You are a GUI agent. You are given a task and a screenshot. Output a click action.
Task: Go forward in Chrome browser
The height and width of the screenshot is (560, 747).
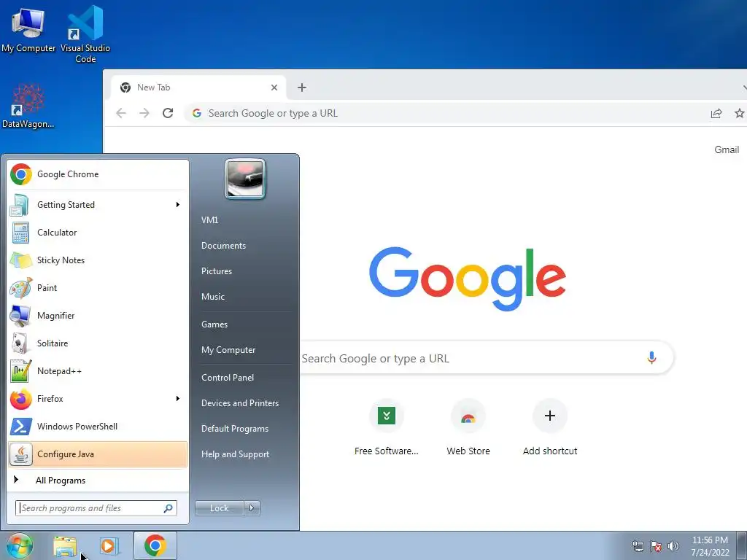pyautogui.click(x=144, y=113)
